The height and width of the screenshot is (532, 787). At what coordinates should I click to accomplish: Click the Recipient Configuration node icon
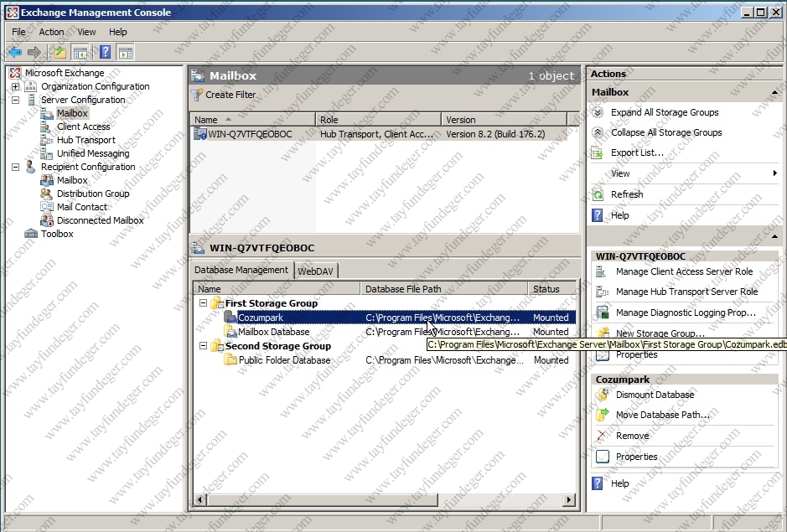point(31,167)
